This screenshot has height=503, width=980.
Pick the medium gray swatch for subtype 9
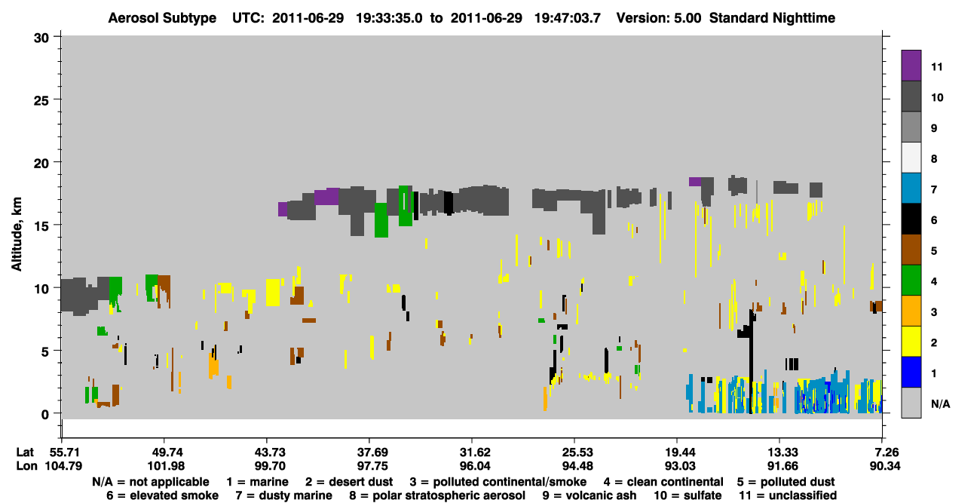[x=911, y=127]
